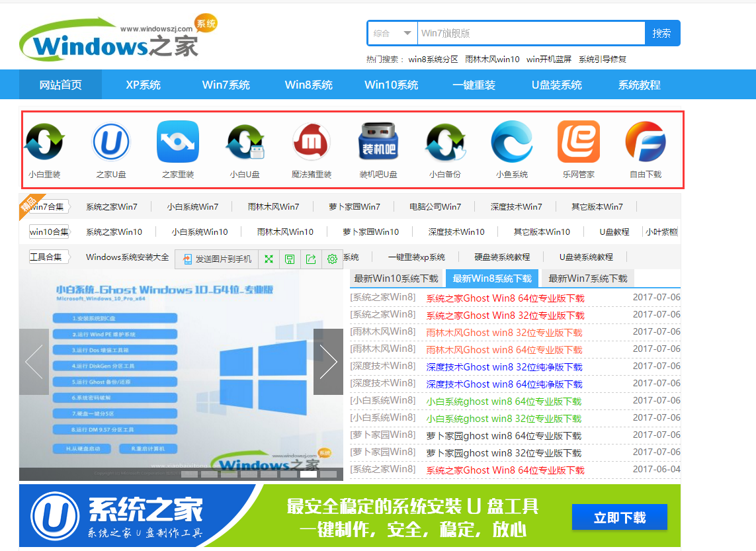This screenshot has width=756, height=551.
Task: Open the Win10系统 navigation menu
Action: click(391, 84)
